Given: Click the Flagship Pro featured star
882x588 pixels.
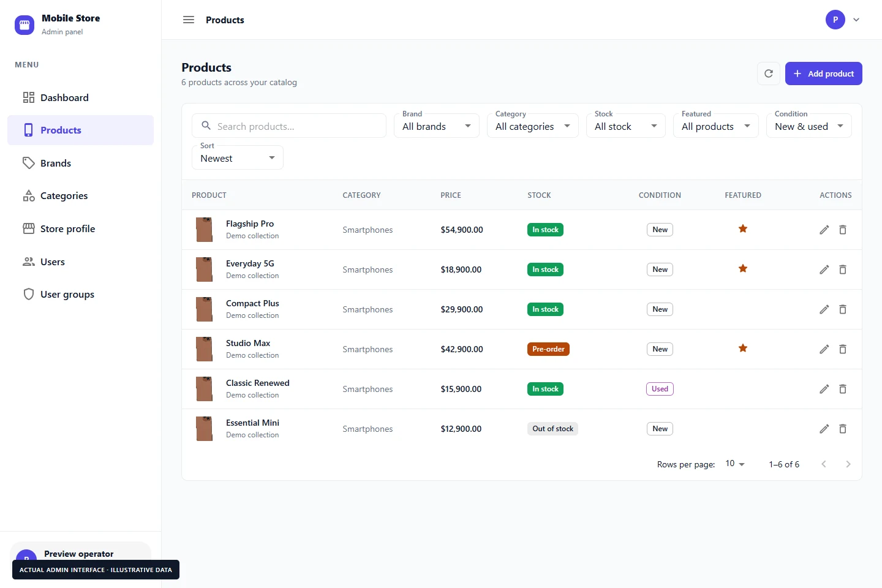Looking at the screenshot, I should coord(743,228).
